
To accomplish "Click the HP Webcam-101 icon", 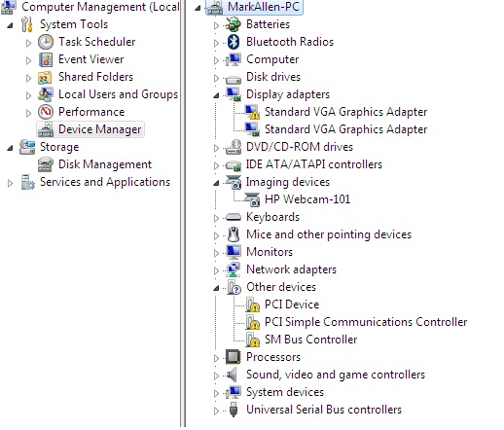I will (x=252, y=199).
